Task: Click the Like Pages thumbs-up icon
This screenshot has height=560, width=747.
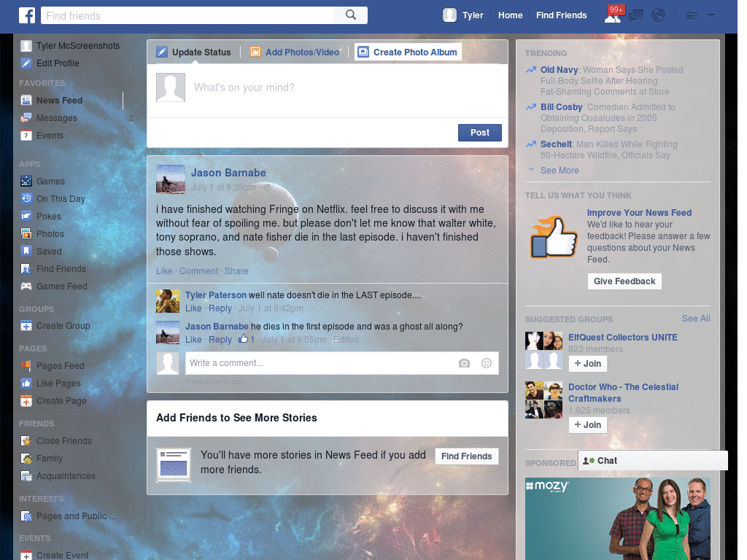Action: pyautogui.click(x=26, y=384)
